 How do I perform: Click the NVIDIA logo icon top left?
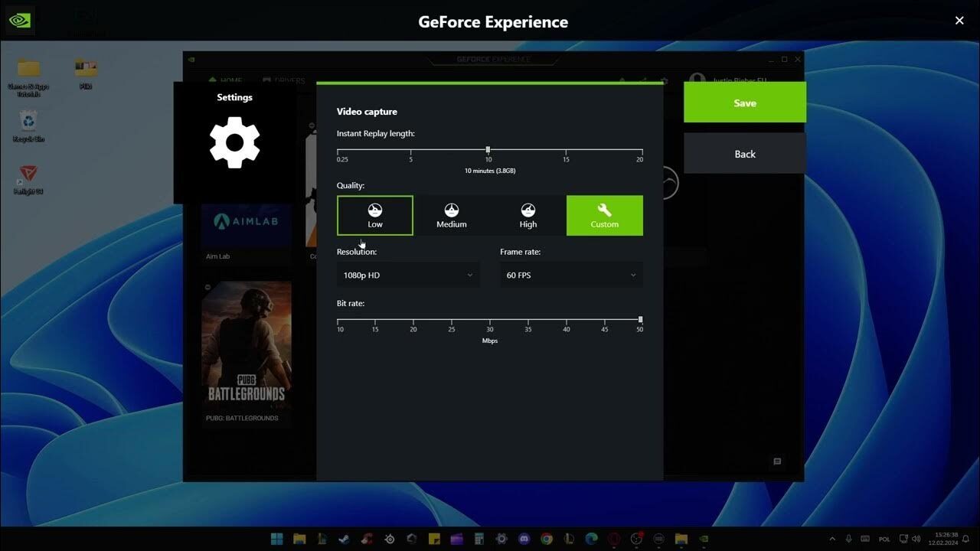point(18,19)
